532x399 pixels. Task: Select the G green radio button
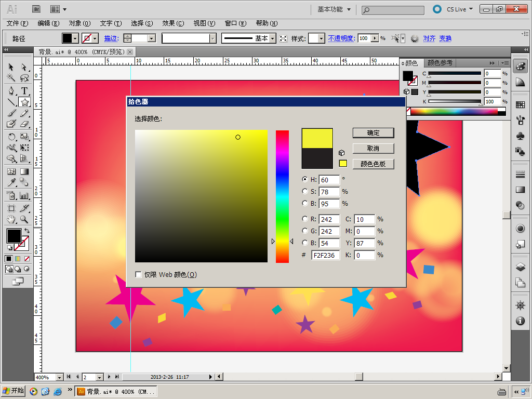click(304, 231)
